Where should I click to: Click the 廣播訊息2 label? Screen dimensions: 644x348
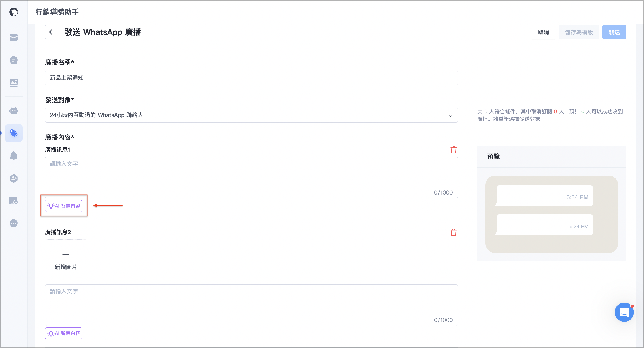pyautogui.click(x=58, y=232)
